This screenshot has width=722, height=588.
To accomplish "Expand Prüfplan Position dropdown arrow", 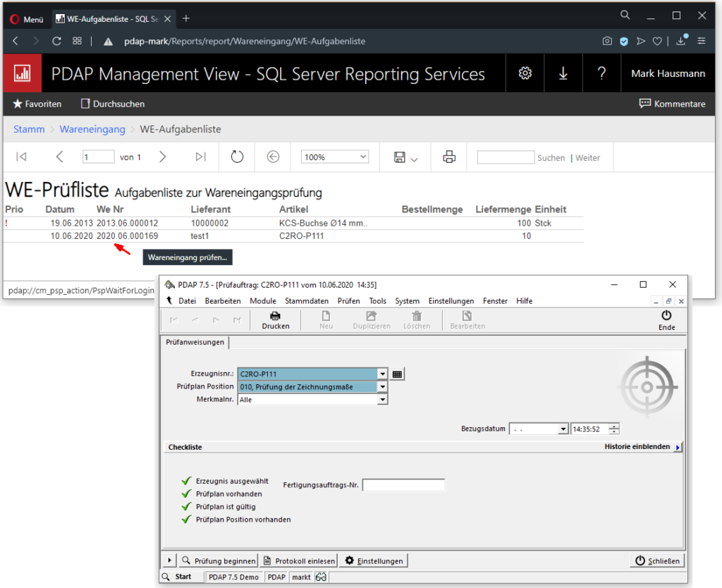I will click(x=382, y=387).
